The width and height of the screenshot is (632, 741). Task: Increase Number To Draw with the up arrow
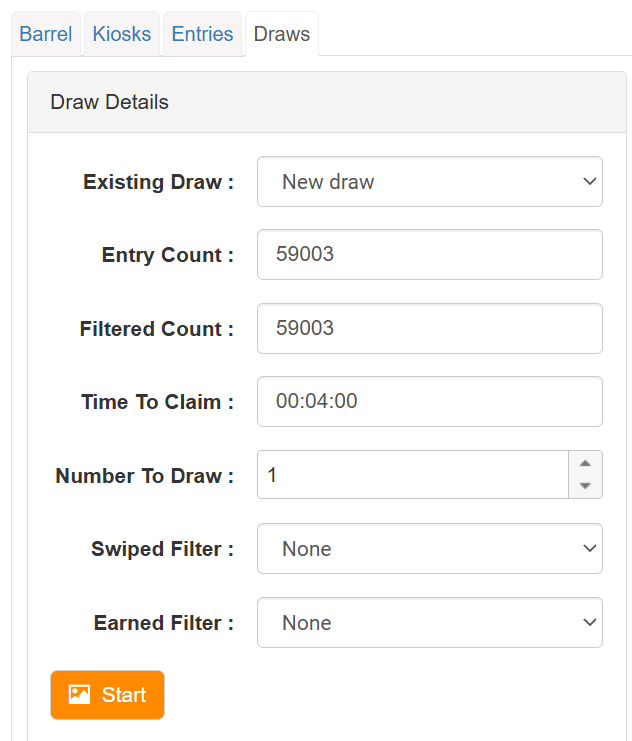click(x=585, y=463)
